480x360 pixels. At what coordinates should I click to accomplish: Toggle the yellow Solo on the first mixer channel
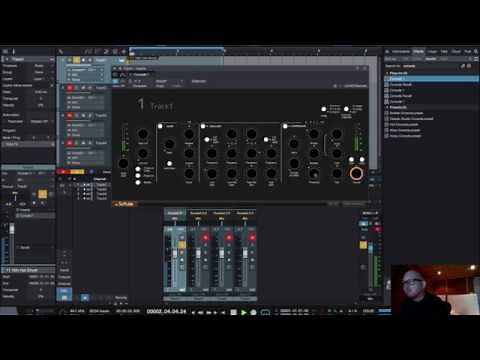(x=182, y=244)
